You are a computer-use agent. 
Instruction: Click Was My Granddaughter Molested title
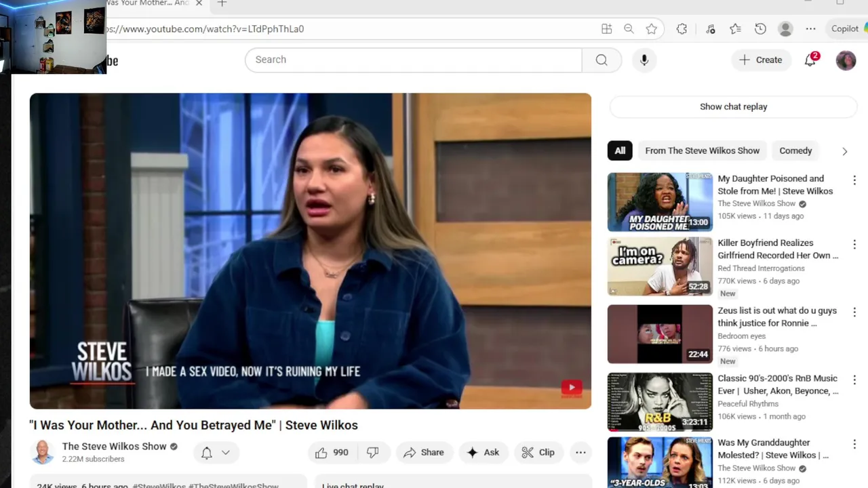[773, 449]
